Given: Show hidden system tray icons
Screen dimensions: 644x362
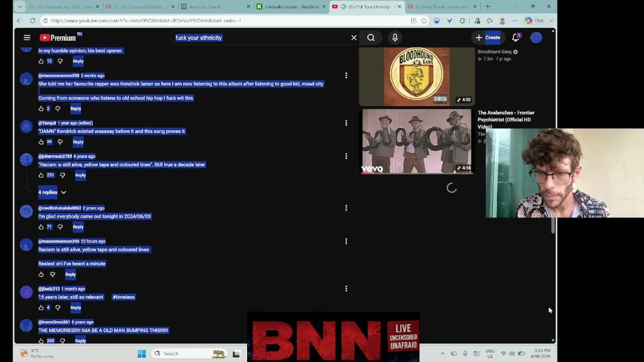Looking at the screenshot, I should tap(442, 353).
